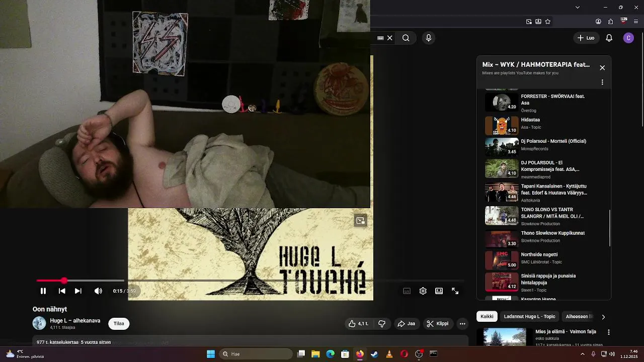Open options for Mies ja elämä video
The image size is (644, 362).
pyautogui.click(x=609, y=332)
